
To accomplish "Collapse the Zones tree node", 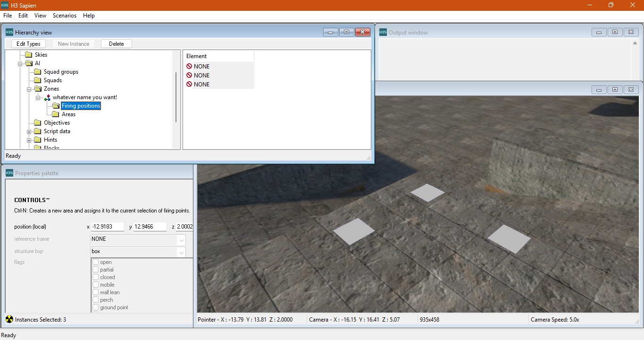I will (x=29, y=89).
